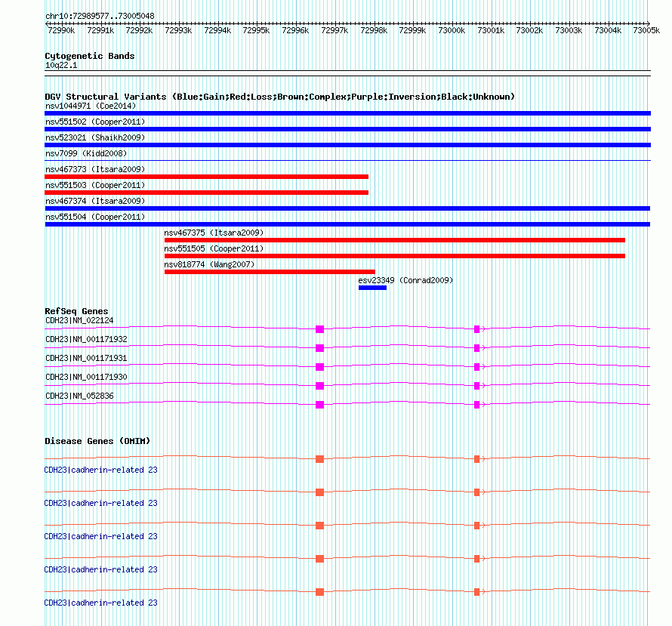The image size is (672, 626).
Task: Click the CDH23|NM_001171930 transcript label
Action: (x=86, y=377)
